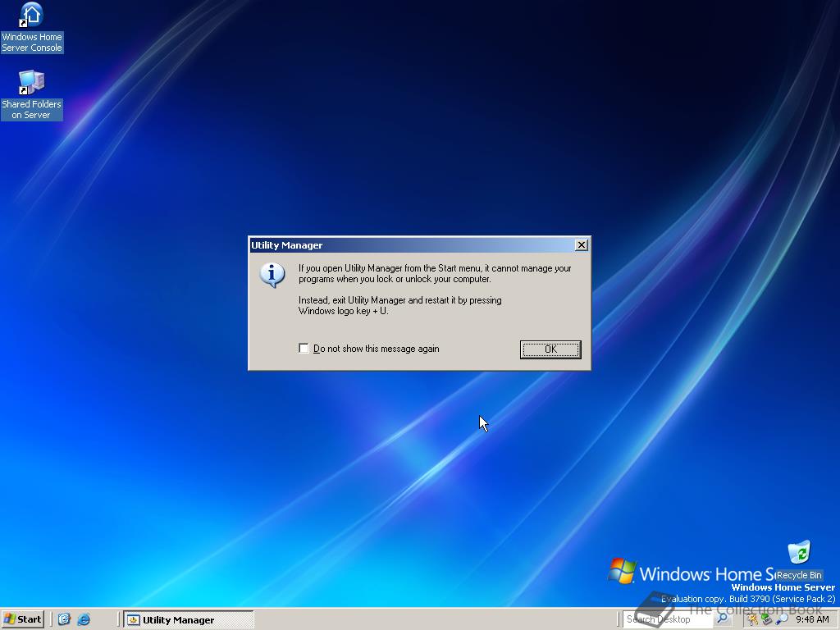Click the network/hardware tray icon with green arrow
The height and width of the screenshot is (630, 840).
click(x=767, y=620)
